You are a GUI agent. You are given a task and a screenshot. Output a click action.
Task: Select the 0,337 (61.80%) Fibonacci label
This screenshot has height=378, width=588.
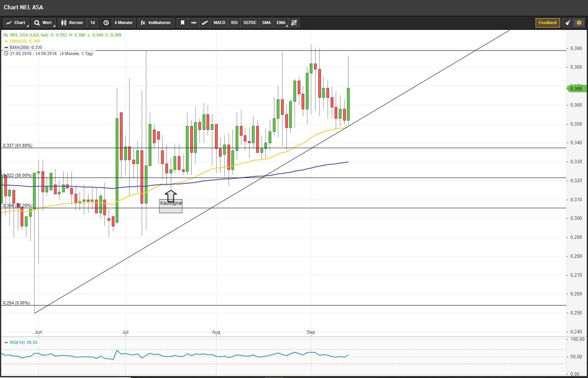tap(18, 145)
